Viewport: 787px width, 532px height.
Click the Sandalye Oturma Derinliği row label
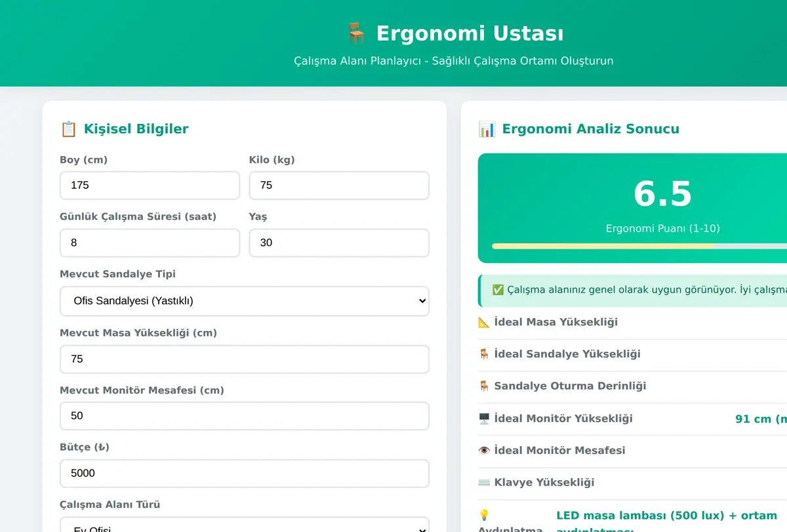tap(570, 386)
